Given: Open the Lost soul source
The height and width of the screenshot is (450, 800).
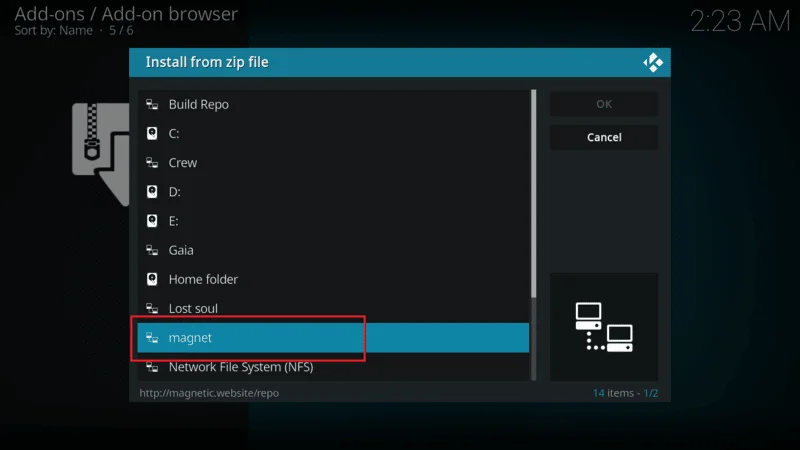Looking at the screenshot, I should 193,308.
